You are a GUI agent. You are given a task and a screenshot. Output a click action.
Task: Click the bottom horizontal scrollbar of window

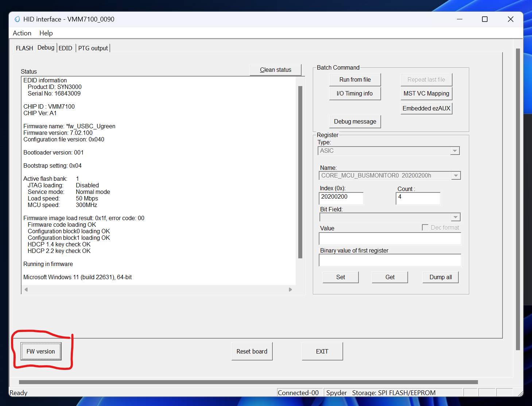tap(248, 382)
